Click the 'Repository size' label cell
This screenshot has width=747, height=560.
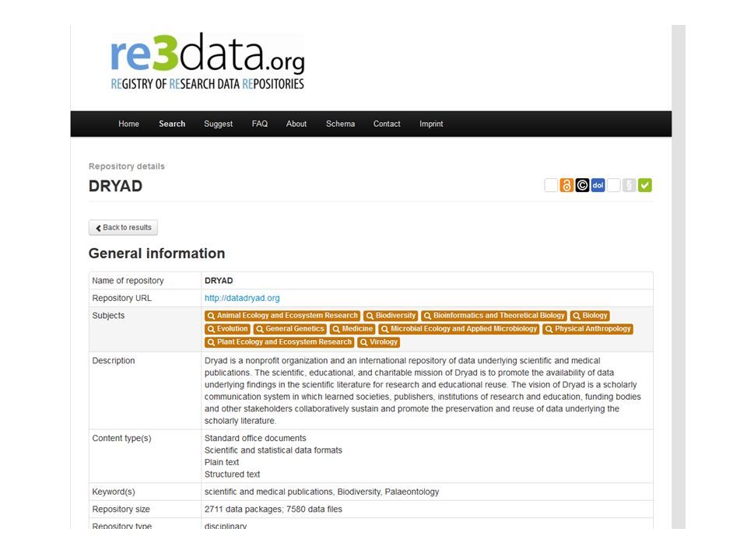[146, 509]
